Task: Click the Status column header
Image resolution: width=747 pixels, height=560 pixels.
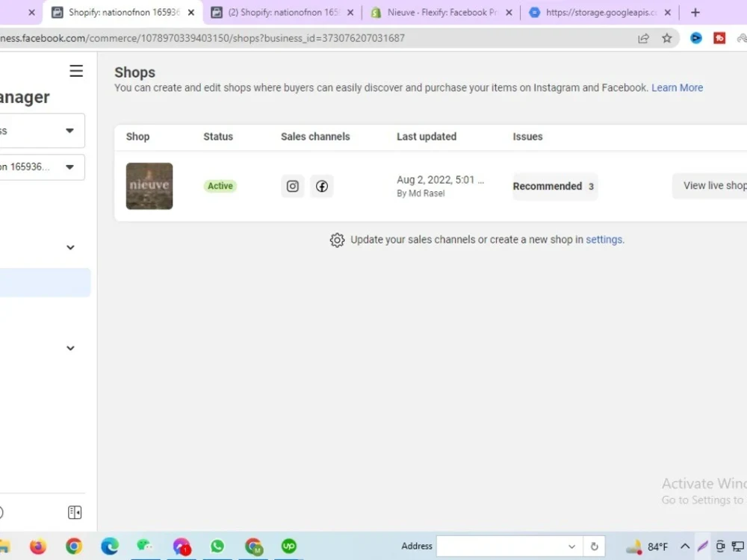Action: coord(218,137)
